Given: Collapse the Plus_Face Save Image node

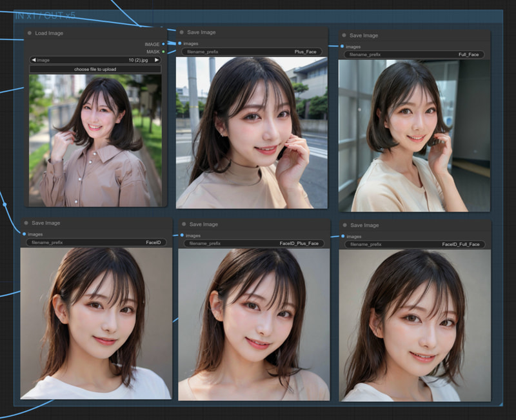Looking at the screenshot, I should pos(183,31).
